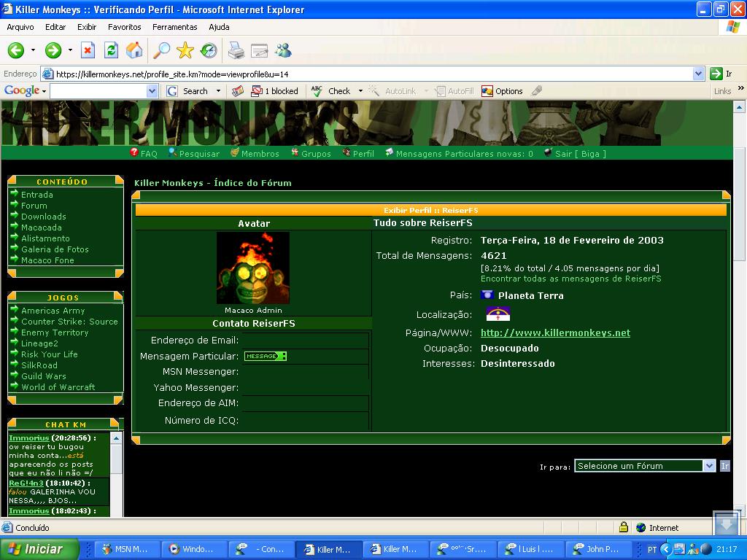747x560 pixels.
Task: Open the Favoritos menu
Action: click(x=124, y=27)
